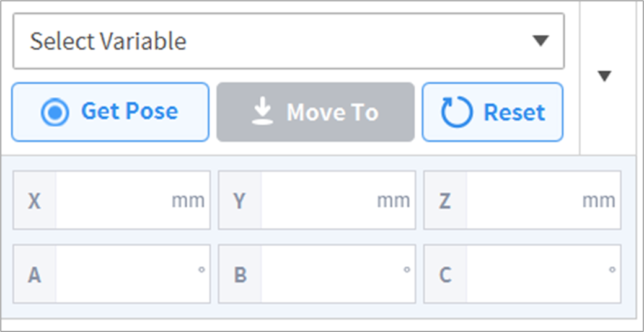The image size is (644, 332).
Task: Click the circular arrow Reset icon
Action: click(457, 112)
